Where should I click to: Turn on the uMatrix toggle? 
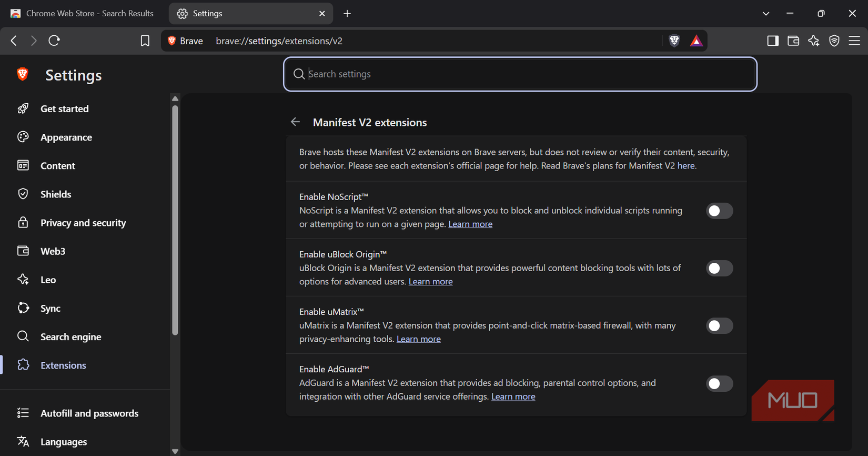click(719, 326)
